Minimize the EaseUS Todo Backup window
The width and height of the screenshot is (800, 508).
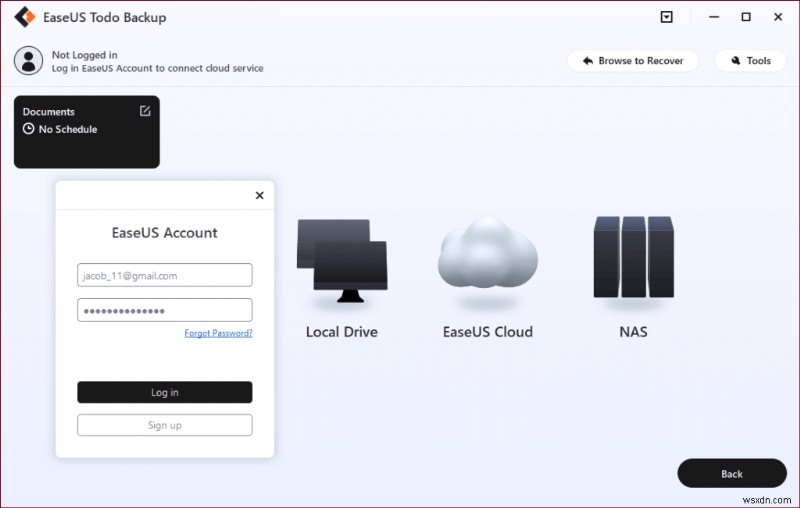click(x=711, y=18)
